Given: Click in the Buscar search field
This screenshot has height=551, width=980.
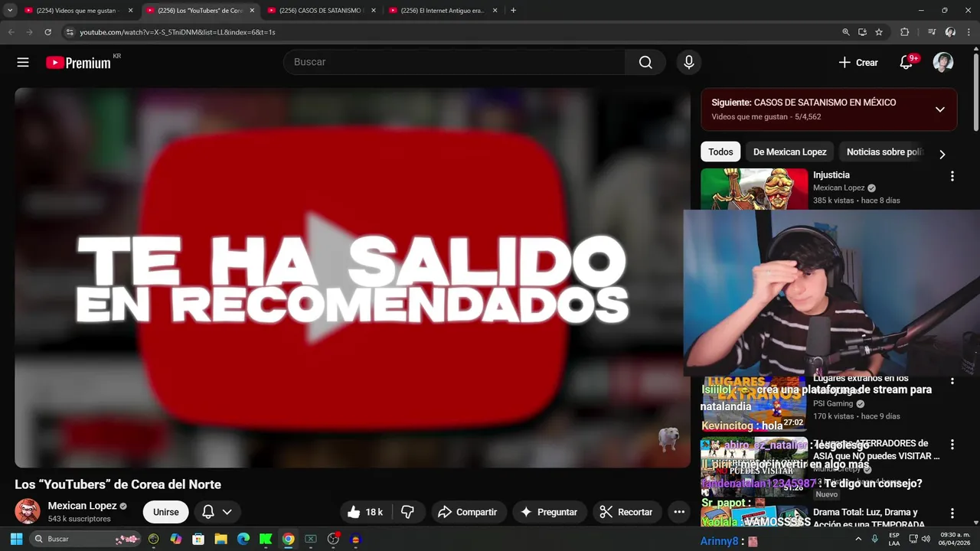Looking at the screenshot, I should 454,62.
